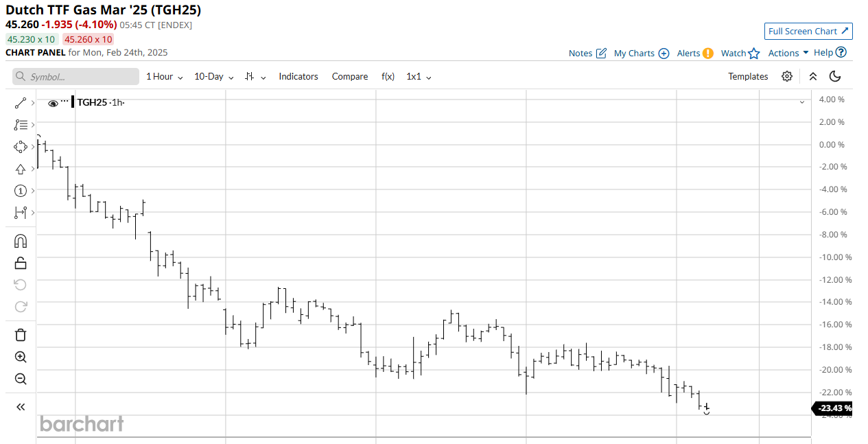Click the ask 45.260 x 10 quote

[x=88, y=39]
